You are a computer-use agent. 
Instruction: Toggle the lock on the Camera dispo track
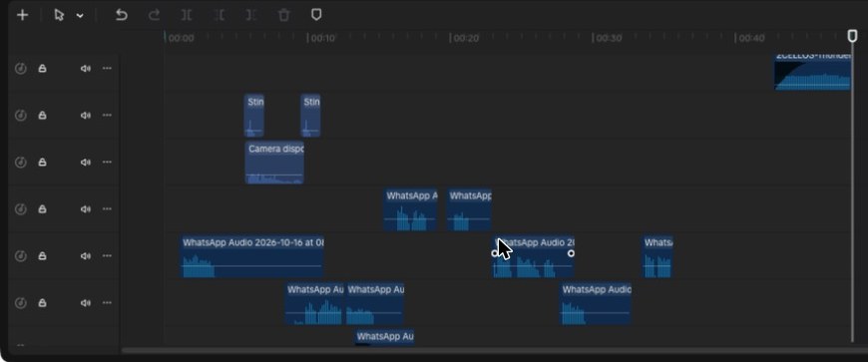coord(42,163)
